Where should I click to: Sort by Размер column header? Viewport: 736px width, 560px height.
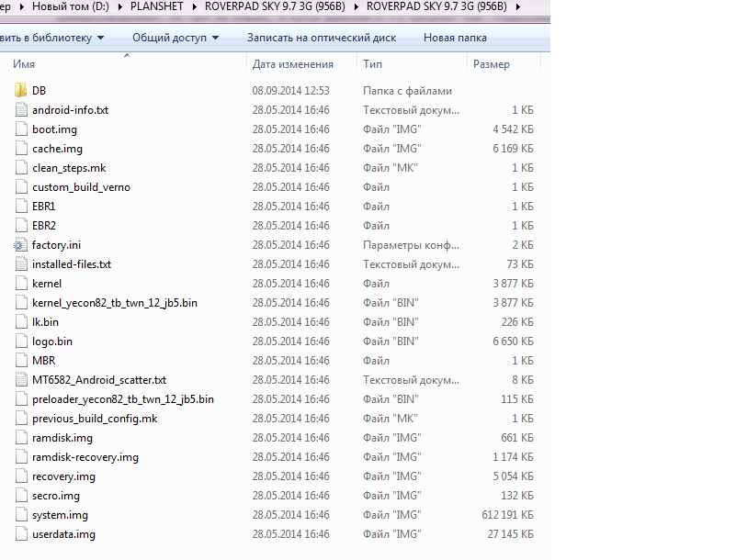click(491, 64)
